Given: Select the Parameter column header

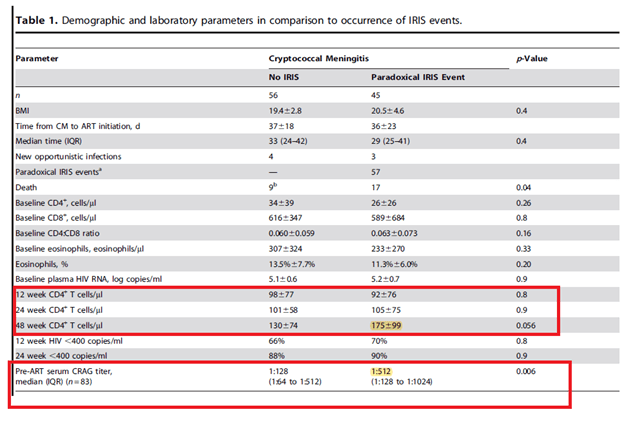Looking at the screenshot, I should 38,58.
